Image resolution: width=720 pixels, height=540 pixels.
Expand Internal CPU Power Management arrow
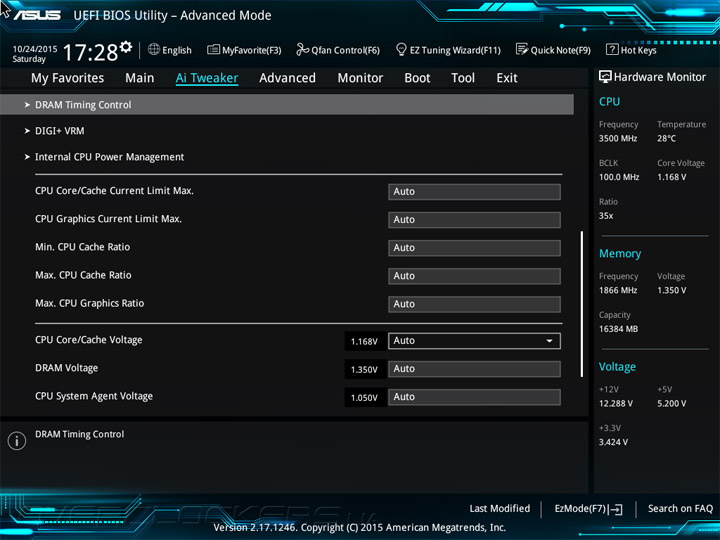pos(27,157)
